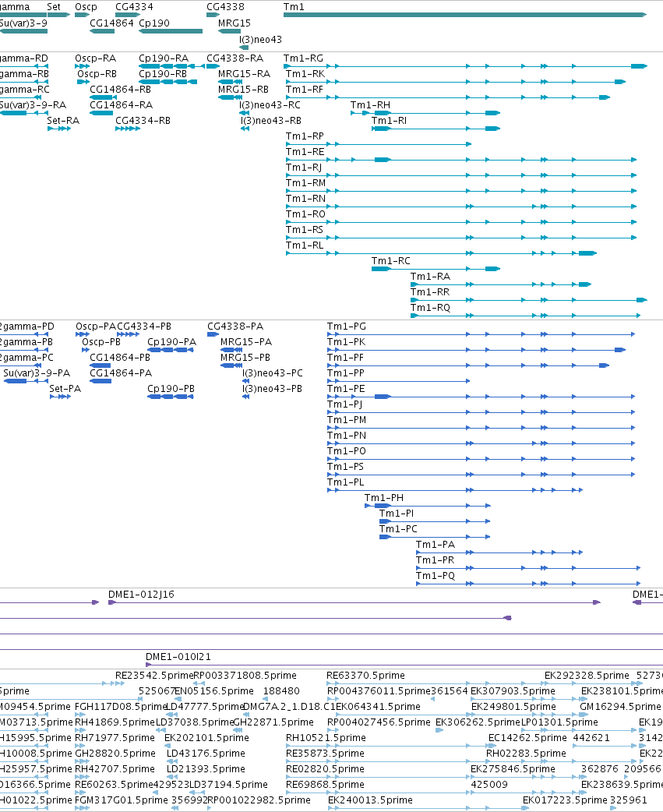Select the MRG15-RA transcript

click(231, 82)
